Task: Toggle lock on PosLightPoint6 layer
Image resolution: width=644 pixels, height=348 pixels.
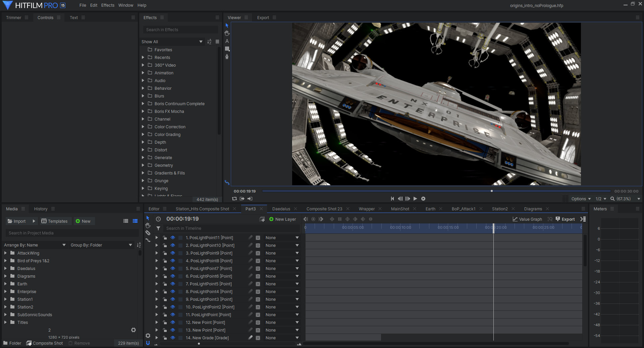Action: click(165, 276)
